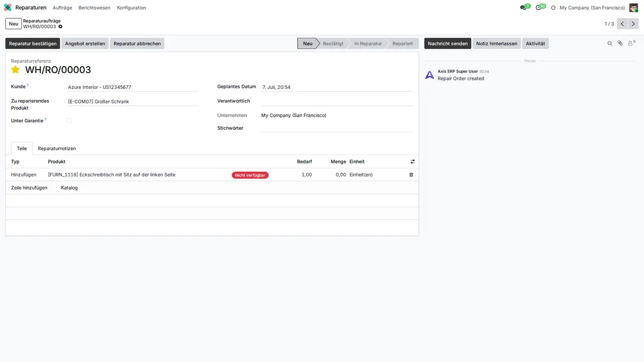Viewport: 644px width, 362px height.
Task: Click Nachricht senden button
Action: click(x=448, y=43)
